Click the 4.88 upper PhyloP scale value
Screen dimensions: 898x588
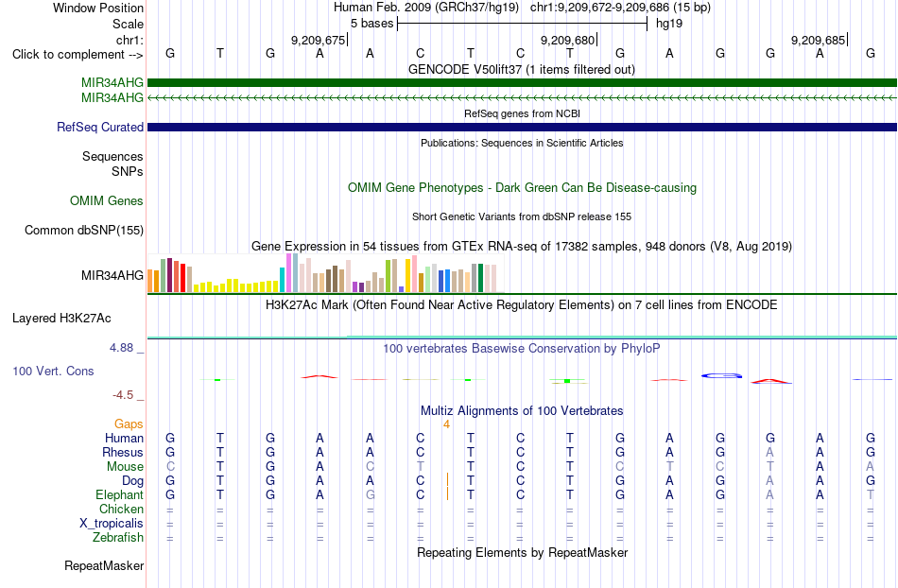click(121, 348)
